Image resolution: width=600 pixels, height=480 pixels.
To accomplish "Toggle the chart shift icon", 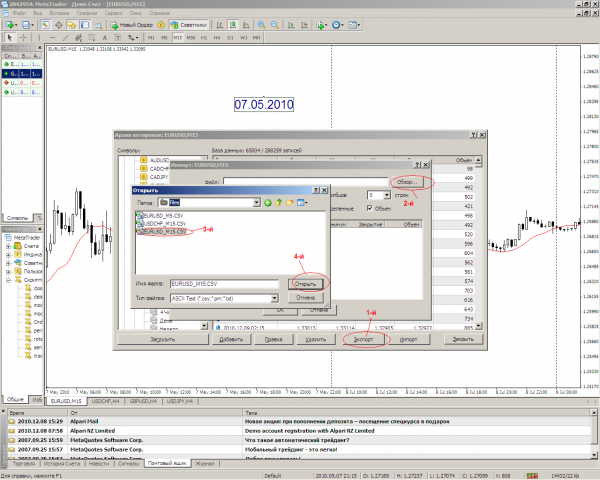I will (x=304, y=25).
